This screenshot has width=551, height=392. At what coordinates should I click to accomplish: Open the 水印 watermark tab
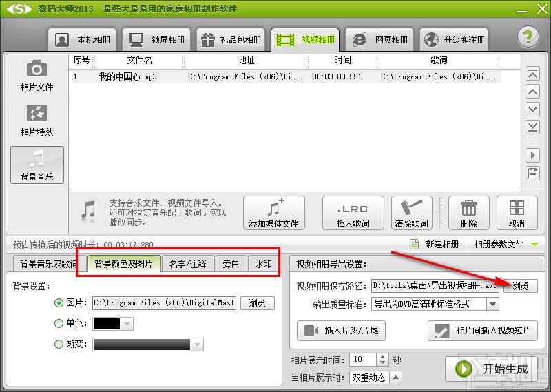tap(264, 264)
